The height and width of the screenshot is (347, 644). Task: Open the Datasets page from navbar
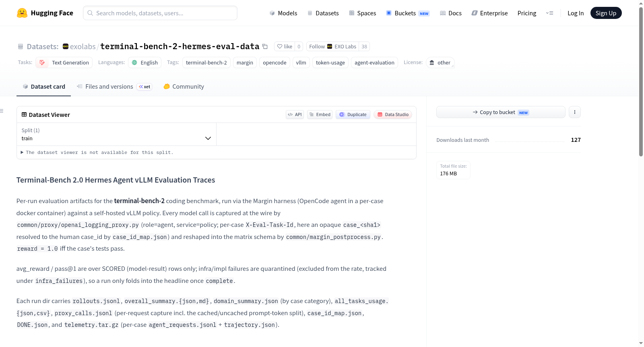pyautogui.click(x=323, y=13)
